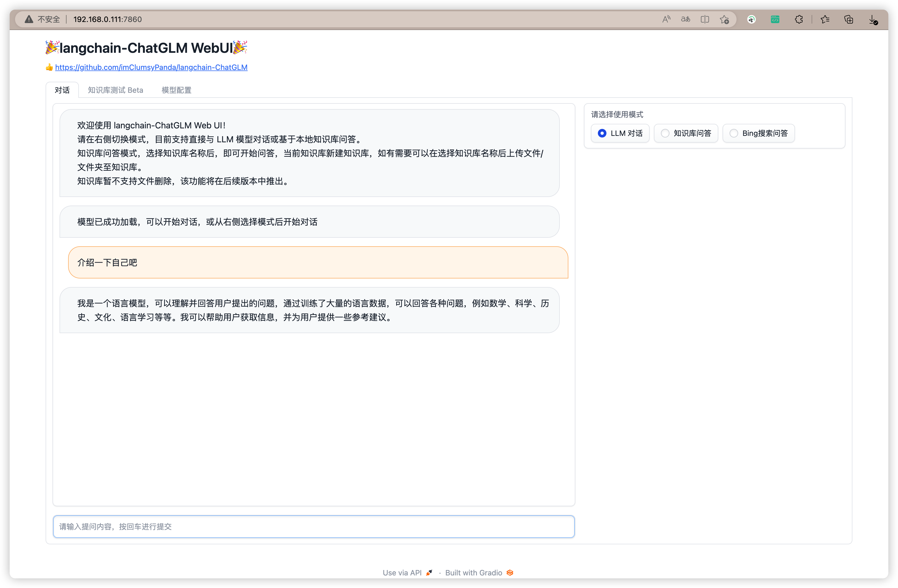Click the 我是一个语言模型 response message
The width and height of the screenshot is (898, 588).
(x=310, y=310)
